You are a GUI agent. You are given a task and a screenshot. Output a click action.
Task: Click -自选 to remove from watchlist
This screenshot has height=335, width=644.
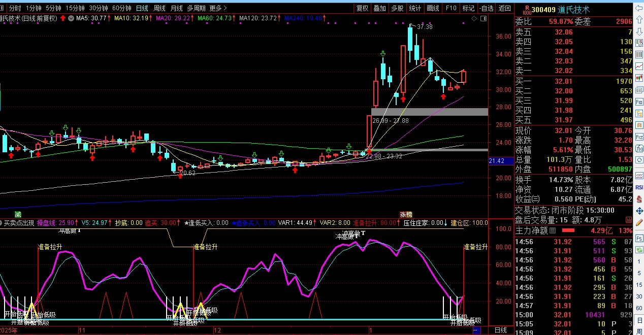[x=486, y=8]
